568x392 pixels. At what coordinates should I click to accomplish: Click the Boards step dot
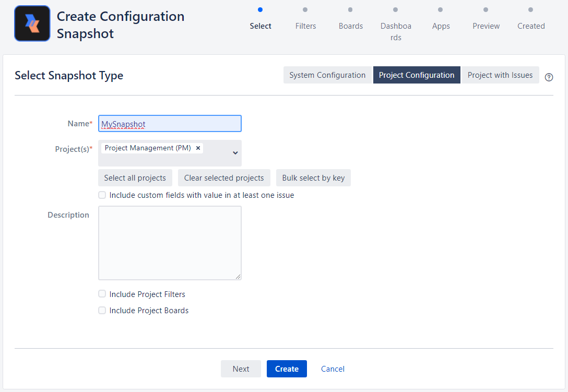pos(350,9)
